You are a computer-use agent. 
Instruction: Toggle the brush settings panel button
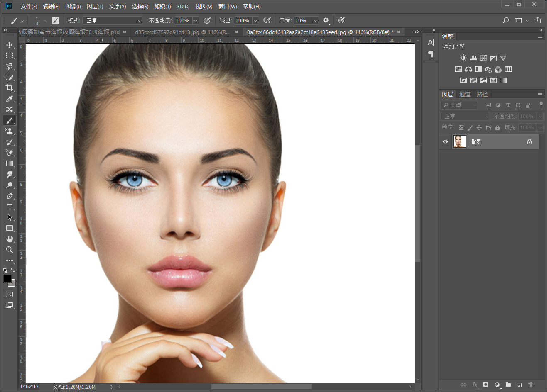[55, 20]
